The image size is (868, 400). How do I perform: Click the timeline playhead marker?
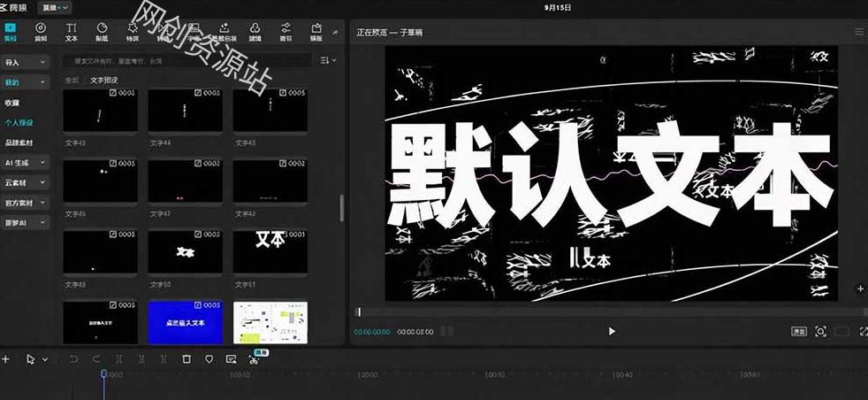coord(103,374)
